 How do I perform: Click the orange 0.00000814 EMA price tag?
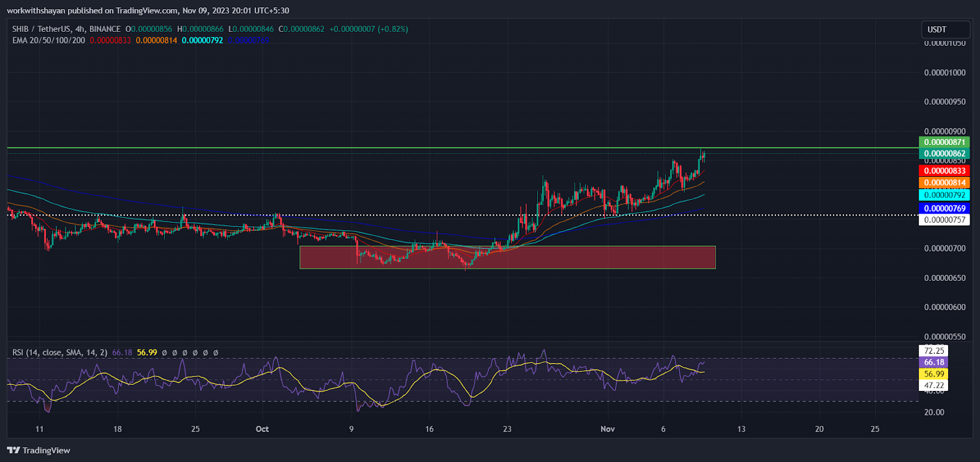[944, 182]
